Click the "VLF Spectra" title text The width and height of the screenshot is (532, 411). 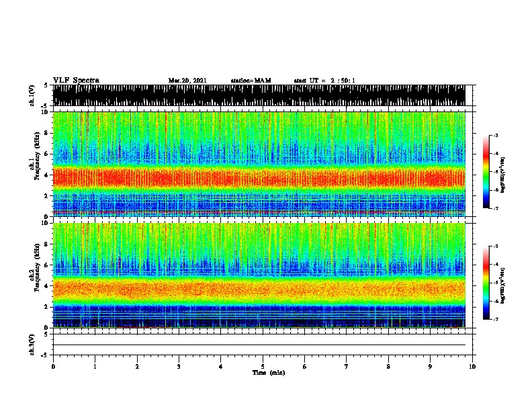[76, 81]
